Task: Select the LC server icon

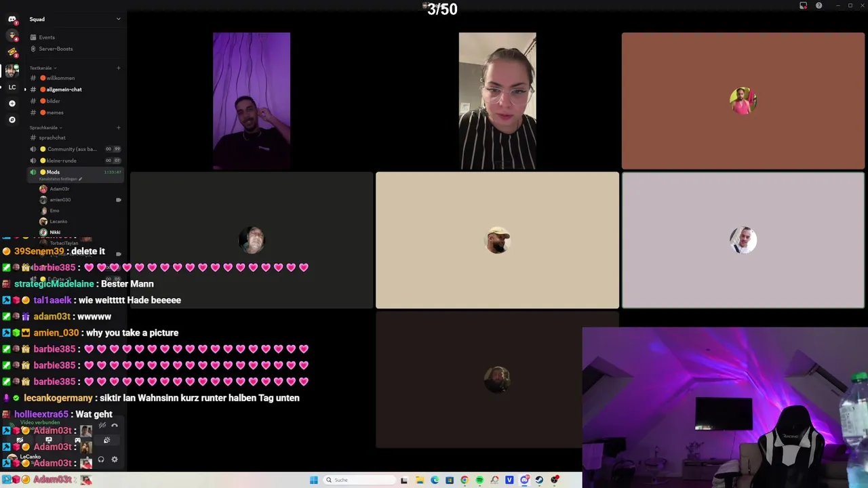Action: click(x=12, y=87)
